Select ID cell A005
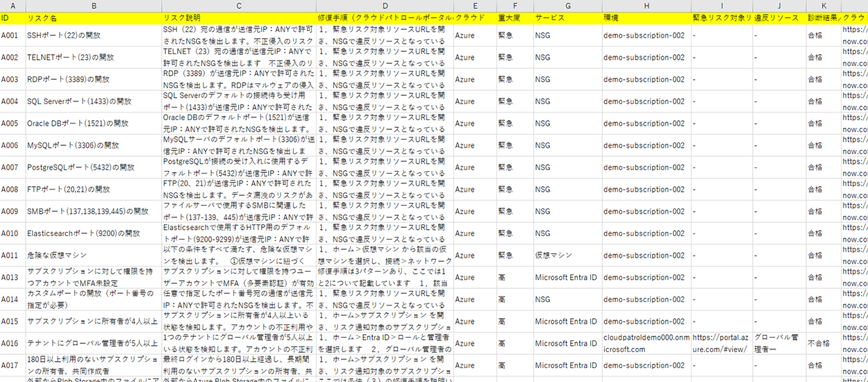The image size is (868, 382). click(x=12, y=124)
